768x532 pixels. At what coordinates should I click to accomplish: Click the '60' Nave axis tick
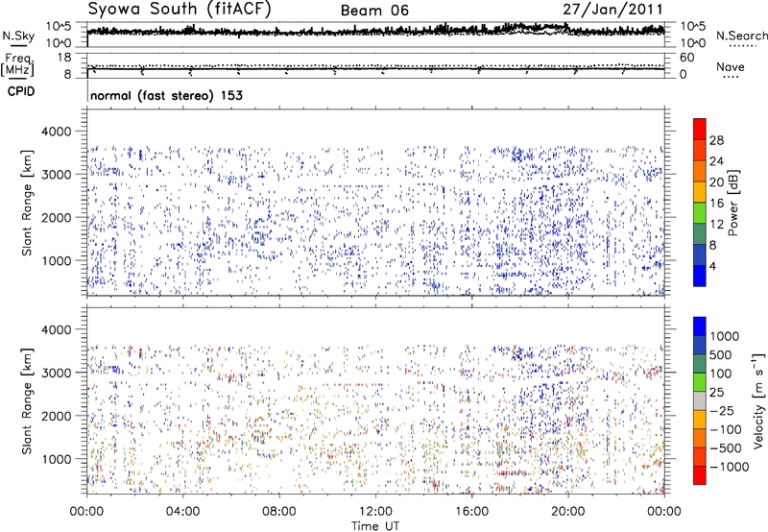[x=687, y=58]
